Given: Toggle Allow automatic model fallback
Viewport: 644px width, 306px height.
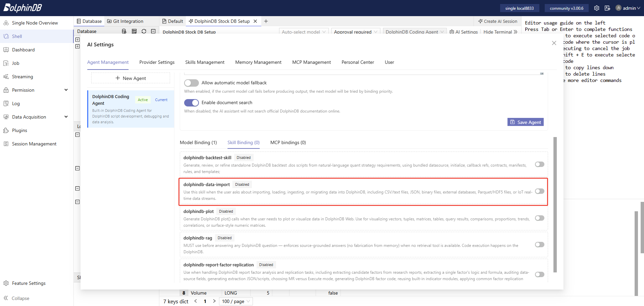Looking at the screenshot, I should pos(192,83).
